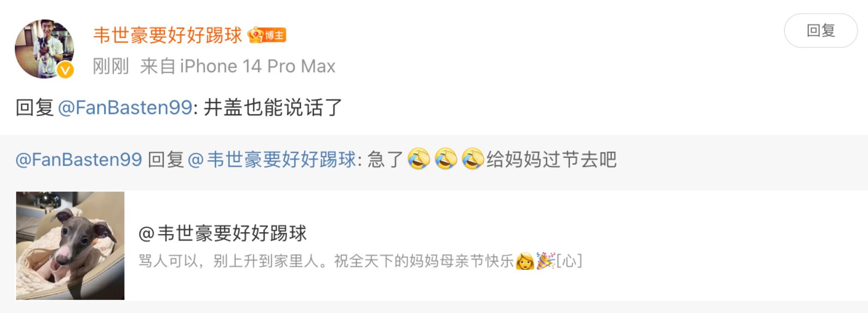
Task: Open the commenter's profile avatar photo
Action: 44,49
